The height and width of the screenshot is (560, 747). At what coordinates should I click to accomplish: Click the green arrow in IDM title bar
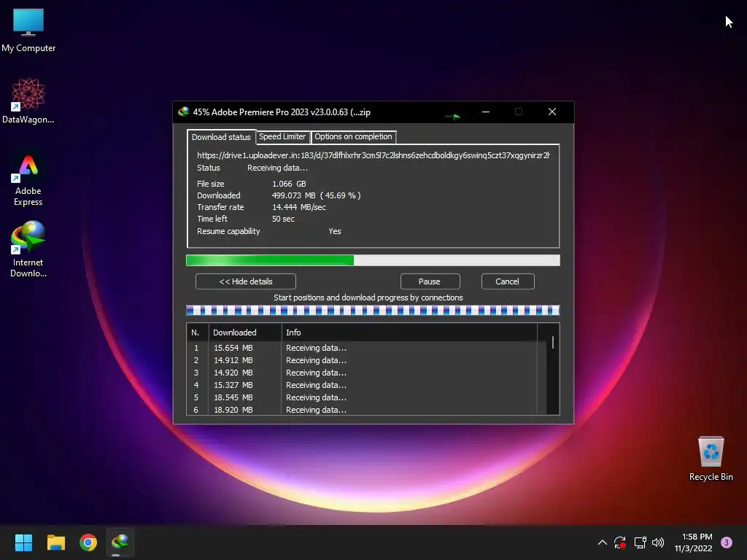click(452, 116)
